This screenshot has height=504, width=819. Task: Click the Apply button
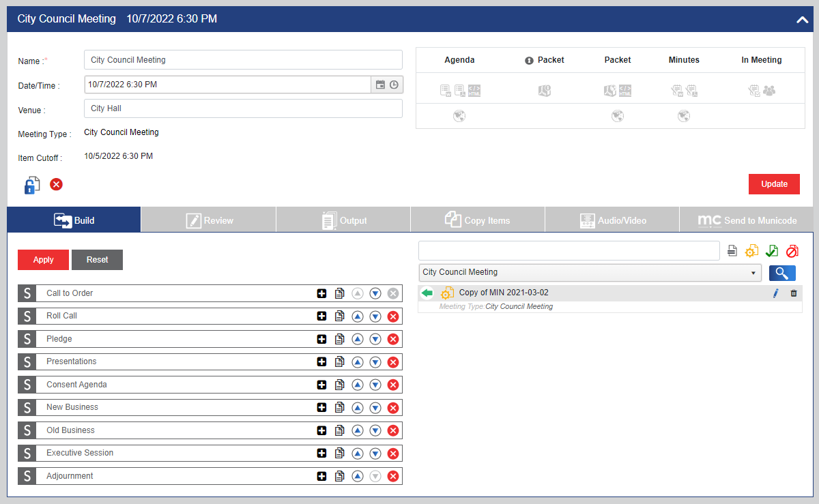(43, 260)
